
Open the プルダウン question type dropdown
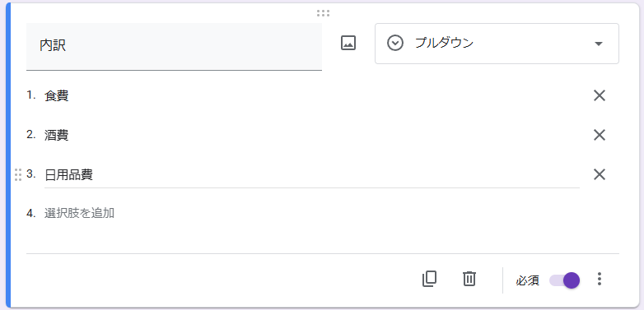pos(497,44)
